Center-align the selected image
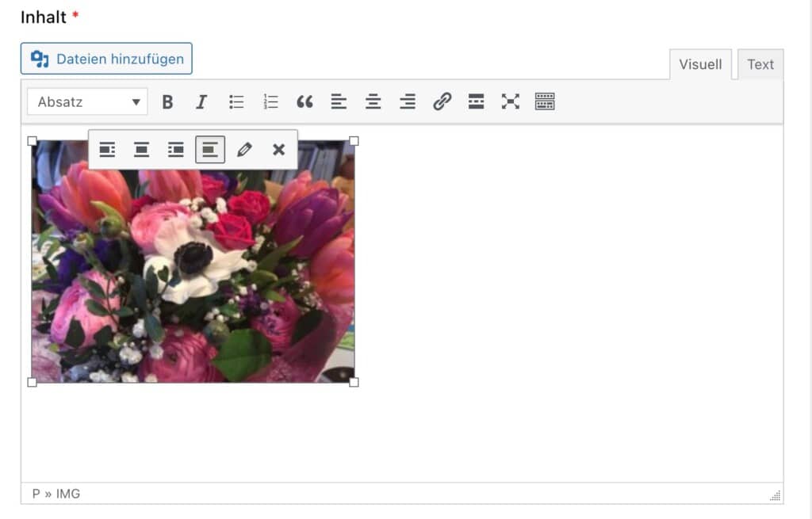This screenshot has height=519, width=812. (141, 150)
